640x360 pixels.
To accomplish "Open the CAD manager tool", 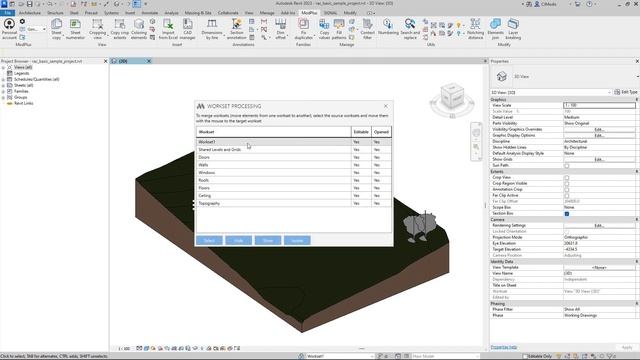I will pyautogui.click(x=187, y=29).
